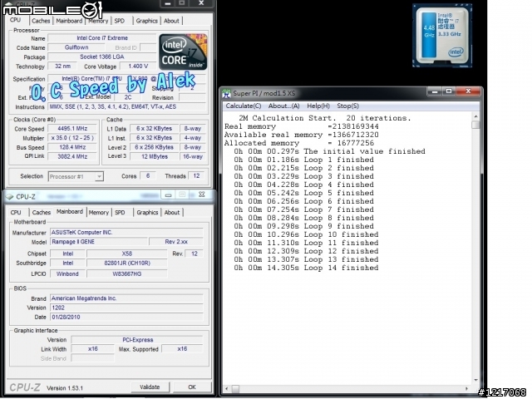This screenshot has width=532, height=399.
Task: Click the Model field Rampage II GENE
Action: (x=99, y=242)
